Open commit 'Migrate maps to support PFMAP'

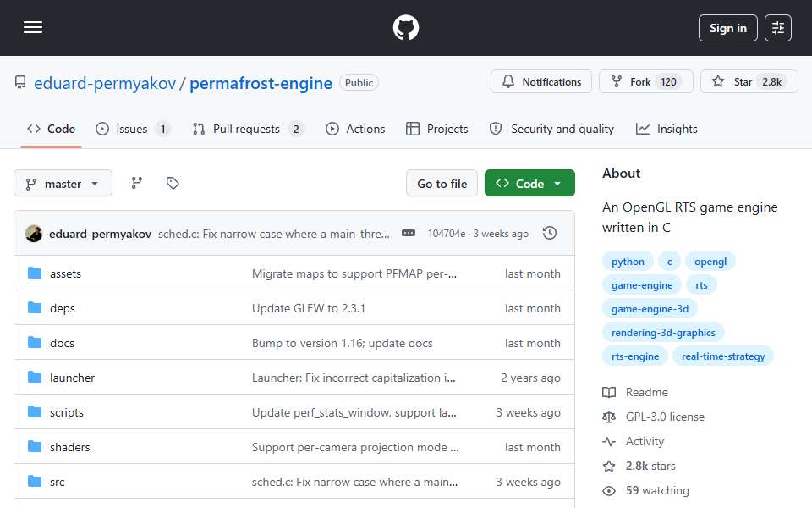tap(354, 273)
